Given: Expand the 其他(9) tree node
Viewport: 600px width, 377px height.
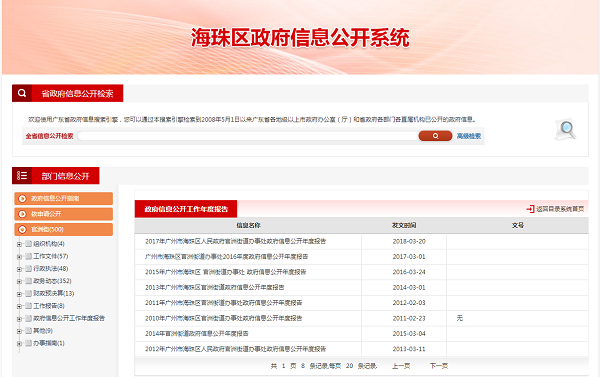Looking at the screenshot, I should pyautogui.click(x=19, y=331).
